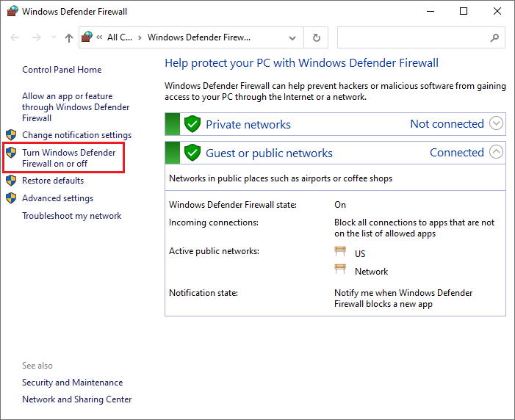Click the window title bar firewall icon
Image resolution: width=515 pixels, height=420 pixels.
[12, 11]
